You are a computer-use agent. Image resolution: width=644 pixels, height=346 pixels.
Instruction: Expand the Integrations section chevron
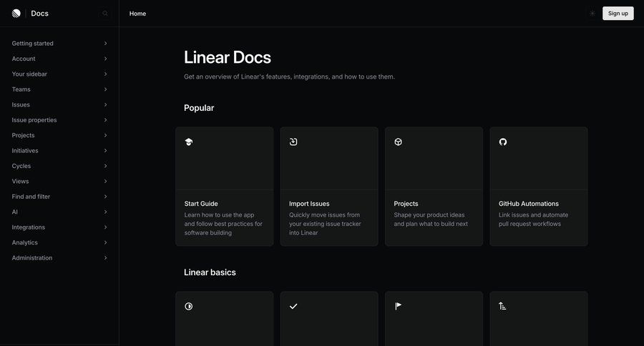(x=106, y=227)
